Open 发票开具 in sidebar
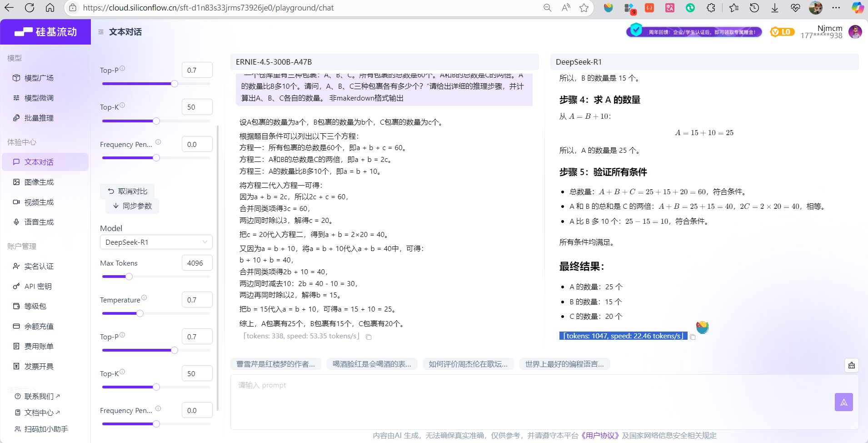Viewport: 868px width, 443px height. (x=45, y=366)
